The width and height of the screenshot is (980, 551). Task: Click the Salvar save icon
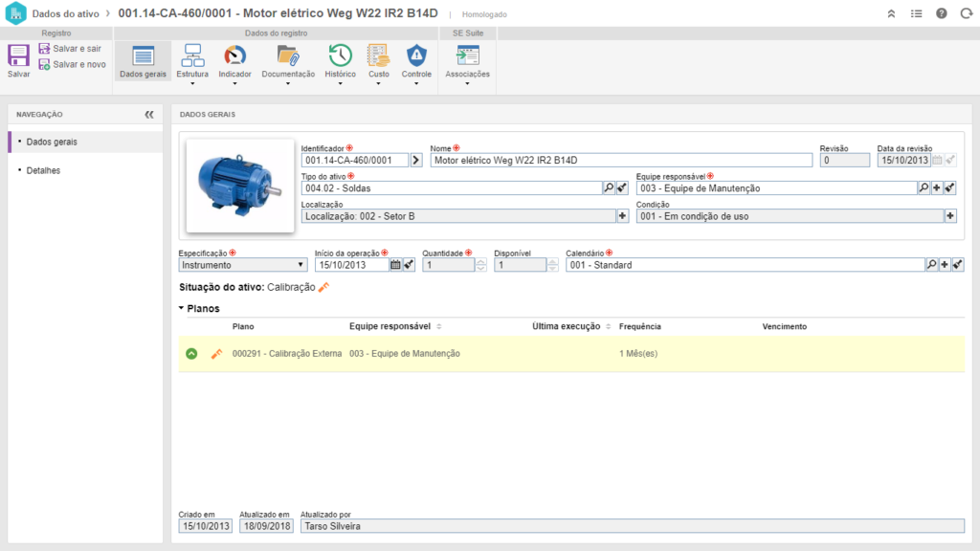18,56
